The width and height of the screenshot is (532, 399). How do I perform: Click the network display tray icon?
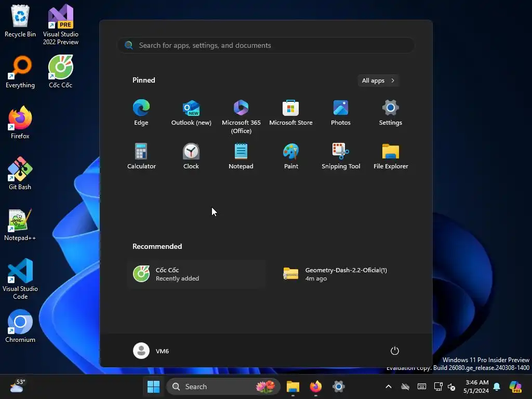click(x=438, y=387)
